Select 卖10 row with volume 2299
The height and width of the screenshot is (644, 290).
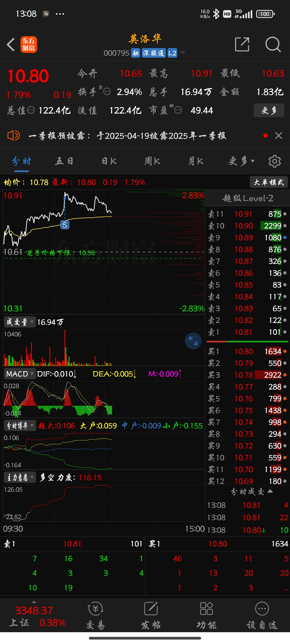click(247, 226)
